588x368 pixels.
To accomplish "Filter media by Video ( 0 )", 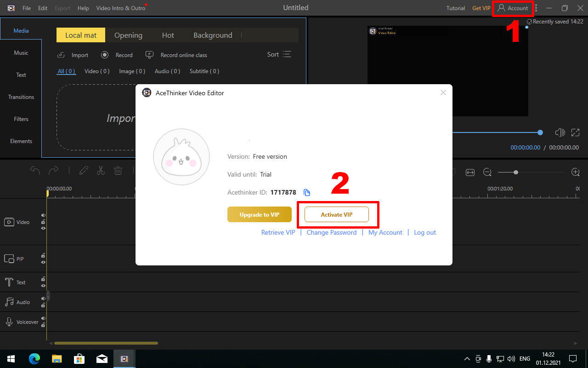I will coord(97,71).
